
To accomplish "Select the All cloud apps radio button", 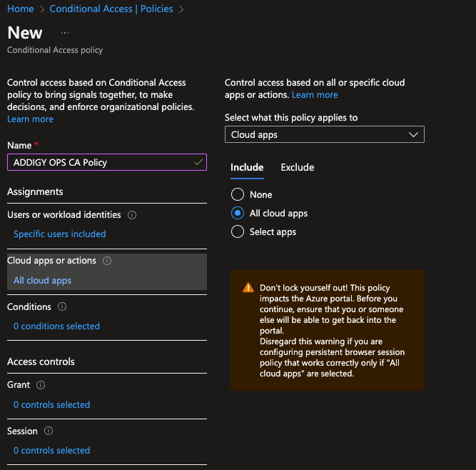I will tap(238, 213).
